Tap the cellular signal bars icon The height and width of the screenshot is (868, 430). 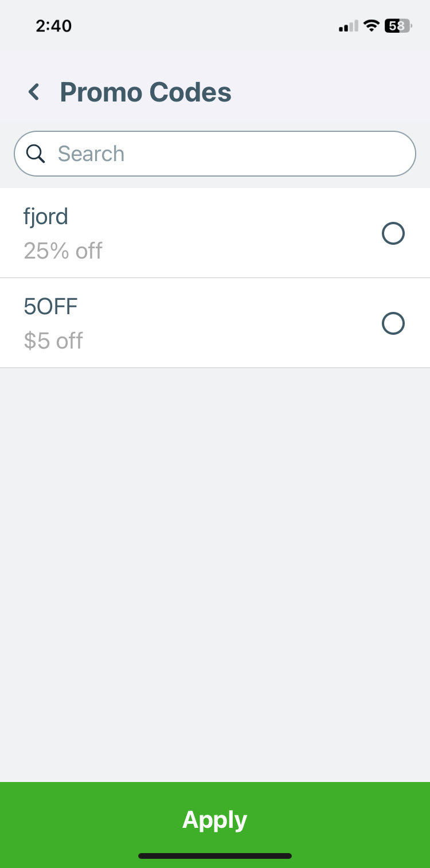point(348,26)
